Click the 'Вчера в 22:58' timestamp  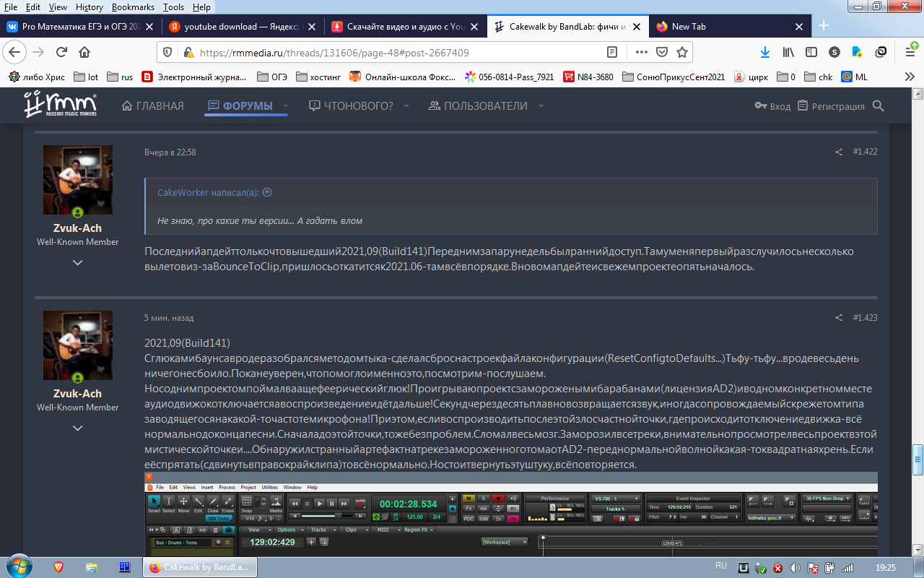click(x=170, y=152)
